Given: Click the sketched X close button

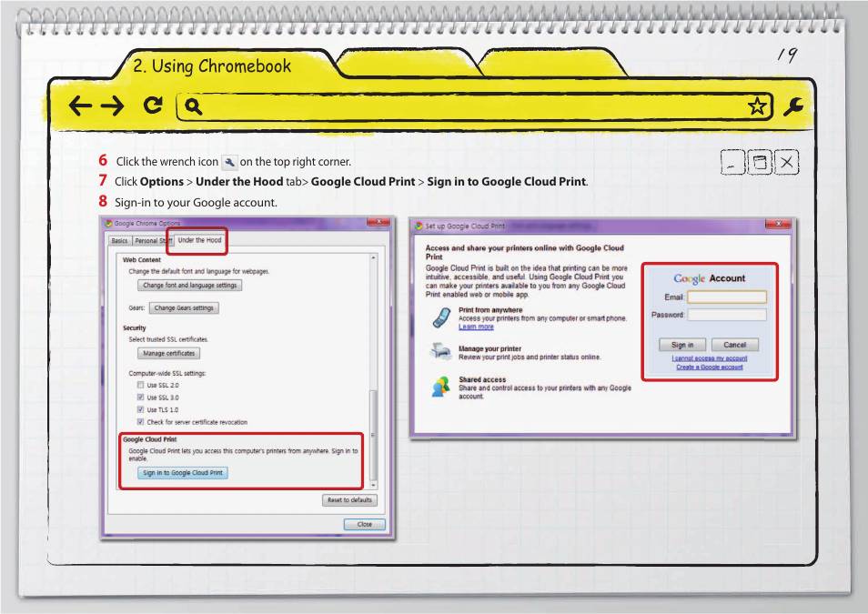Looking at the screenshot, I should pyautogui.click(x=787, y=162).
